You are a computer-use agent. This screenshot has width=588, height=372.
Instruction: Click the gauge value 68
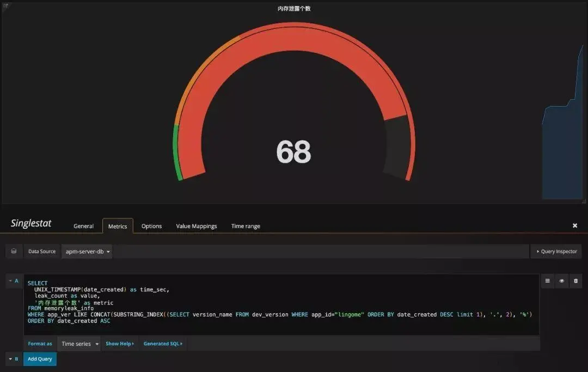pyautogui.click(x=293, y=152)
